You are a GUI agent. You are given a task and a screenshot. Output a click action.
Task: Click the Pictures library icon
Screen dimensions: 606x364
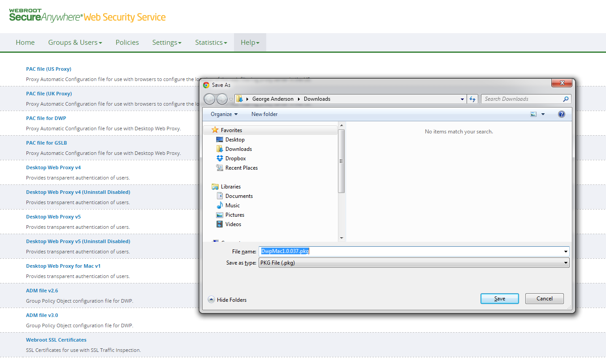tap(220, 215)
